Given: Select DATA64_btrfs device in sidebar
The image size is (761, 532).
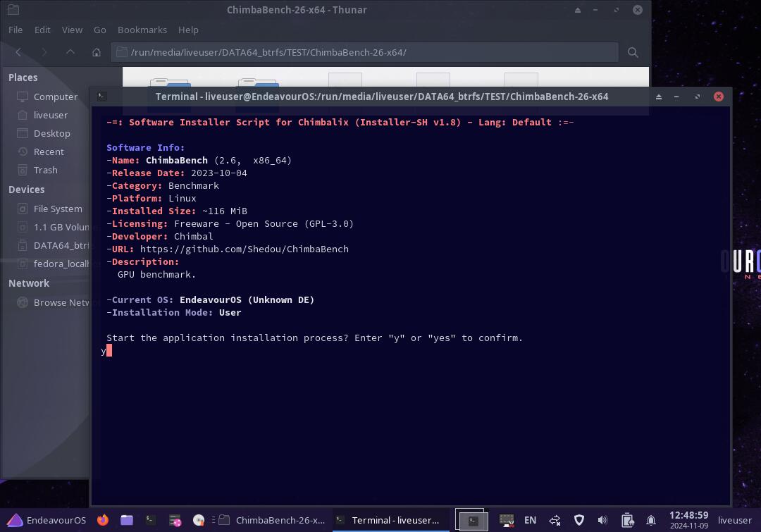Looking at the screenshot, I should click(x=61, y=246).
